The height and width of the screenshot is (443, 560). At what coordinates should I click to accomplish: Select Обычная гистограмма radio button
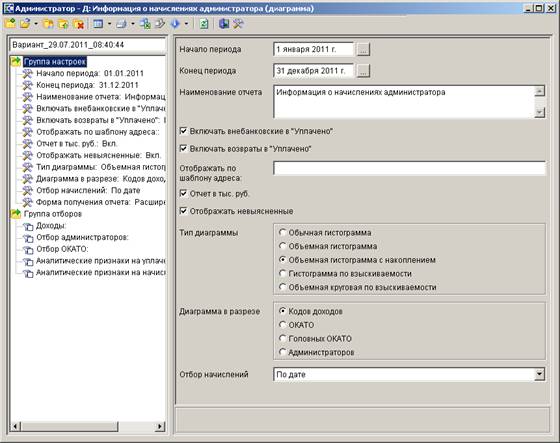pyautogui.click(x=282, y=233)
